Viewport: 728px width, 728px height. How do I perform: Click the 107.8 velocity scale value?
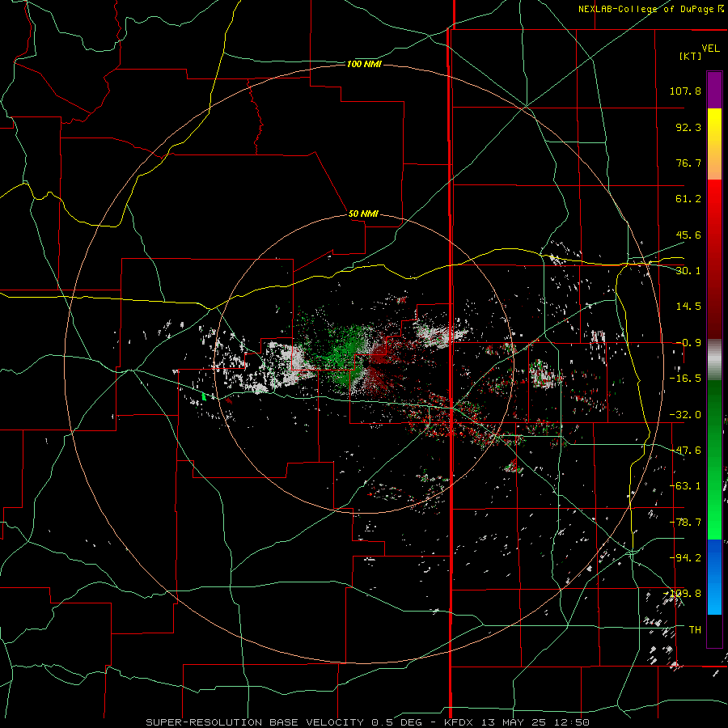(685, 91)
